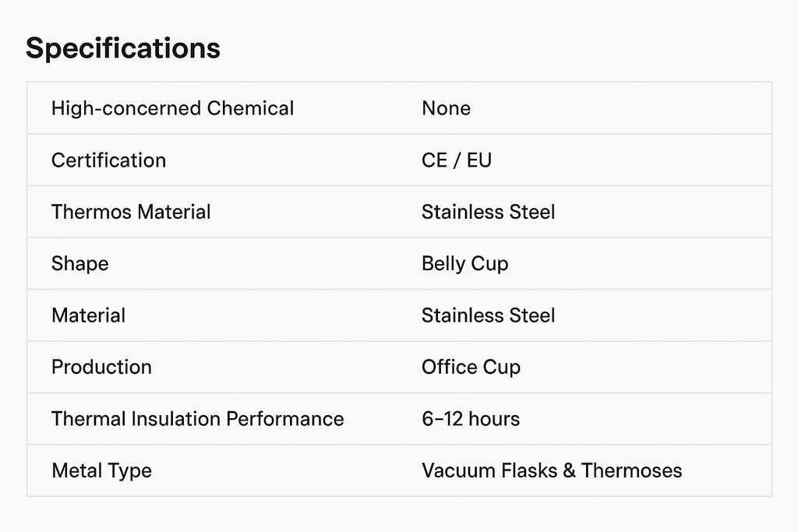The image size is (798, 532).
Task: Select the Certification label
Action: 108,160
